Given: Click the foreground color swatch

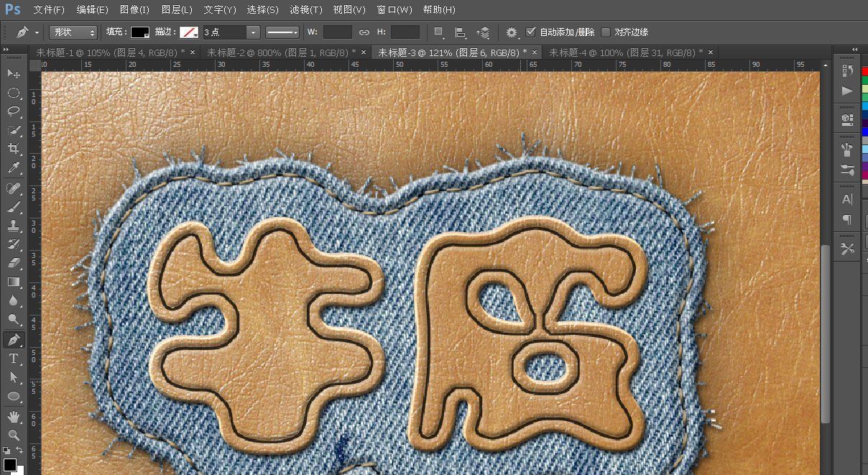Looking at the screenshot, I should click(9, 465).
